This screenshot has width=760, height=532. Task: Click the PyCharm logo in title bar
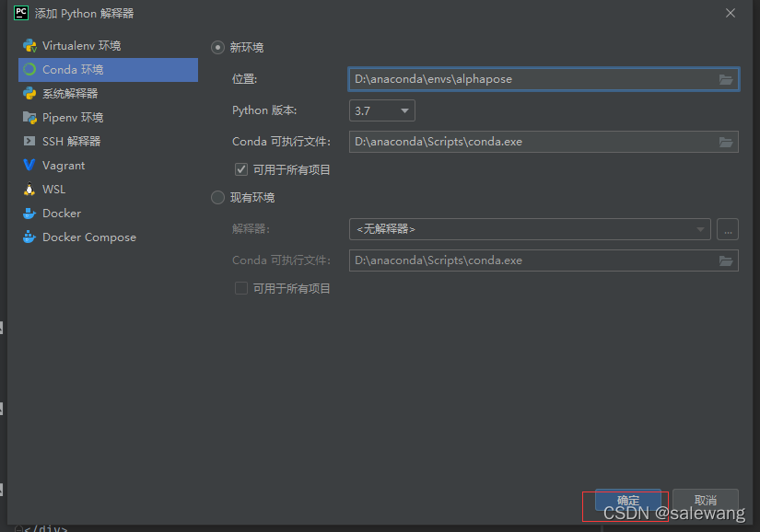[21, 13]
